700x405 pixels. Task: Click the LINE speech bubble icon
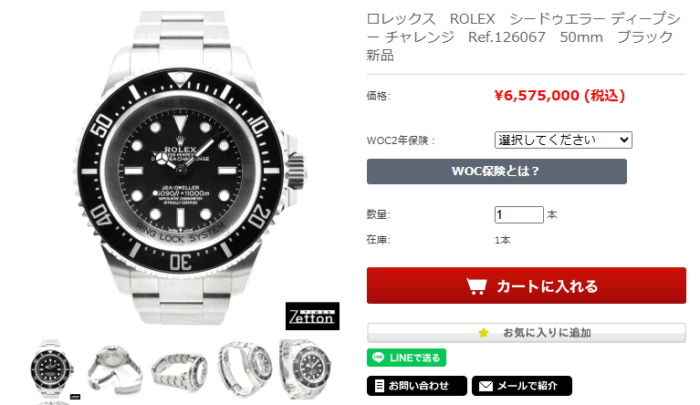378,358
